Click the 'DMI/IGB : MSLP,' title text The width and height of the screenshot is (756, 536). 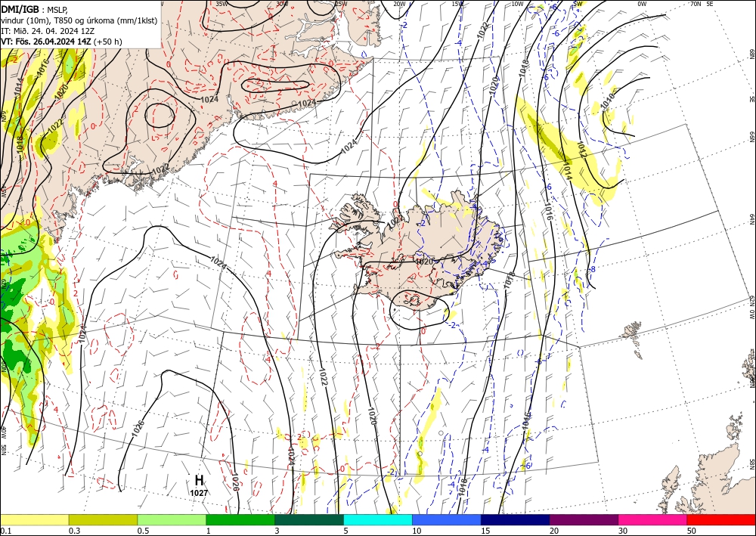click(35, 9)
